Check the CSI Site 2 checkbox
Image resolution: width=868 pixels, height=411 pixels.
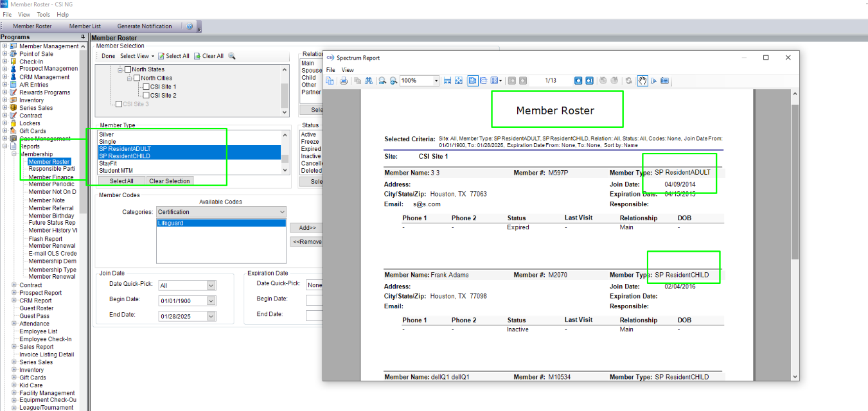click(x=146, y=96)
